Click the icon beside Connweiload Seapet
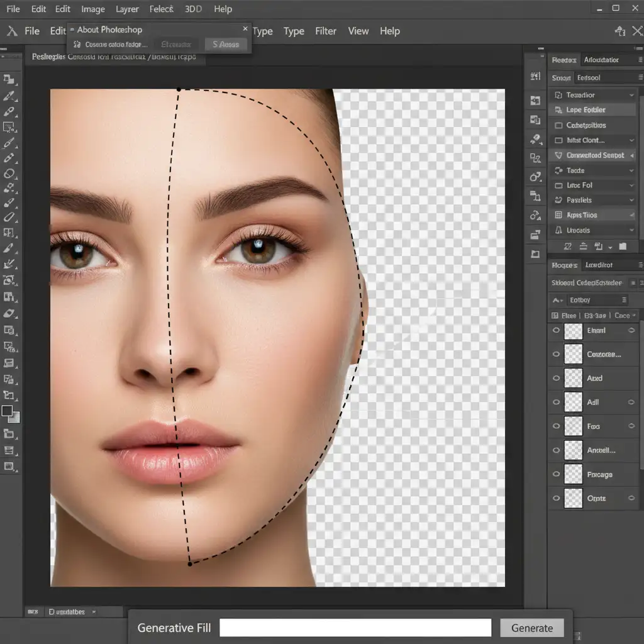This screenshot has height=644, width=644. tap(558, 155)
